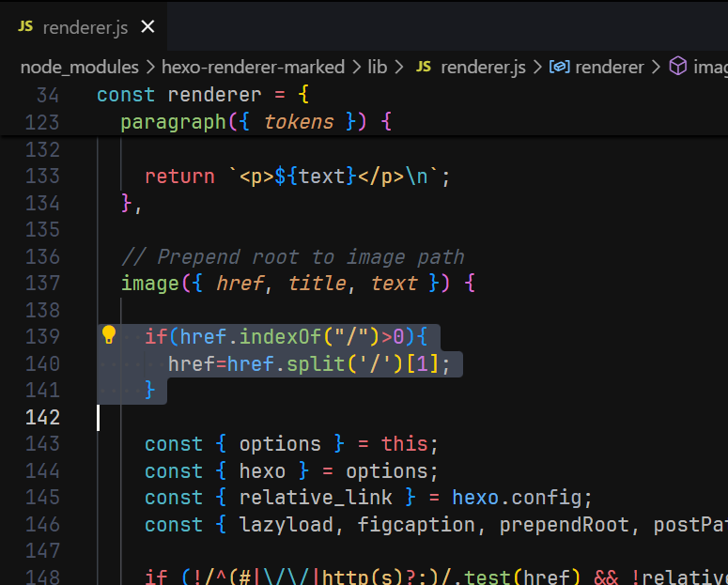Expand the lib folder breadcrumb
728x585 pixels.
pos(378,67)
